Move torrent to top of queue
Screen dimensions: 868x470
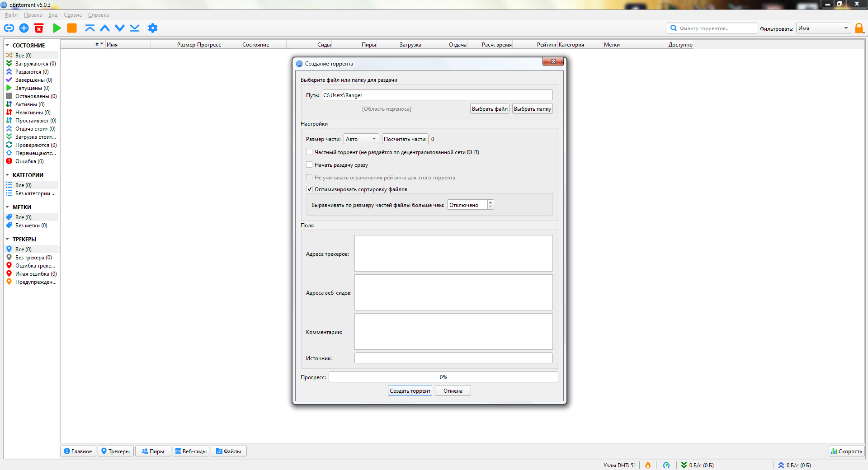point(90,28)
